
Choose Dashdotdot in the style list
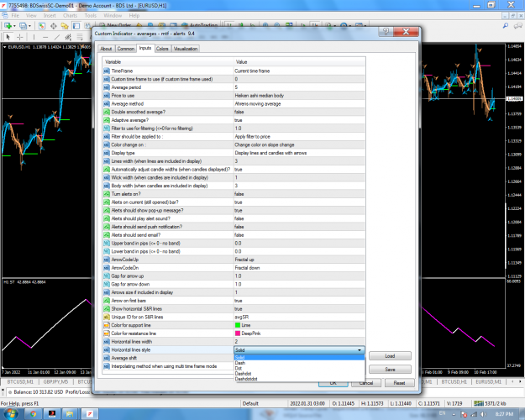click(299, 379)
